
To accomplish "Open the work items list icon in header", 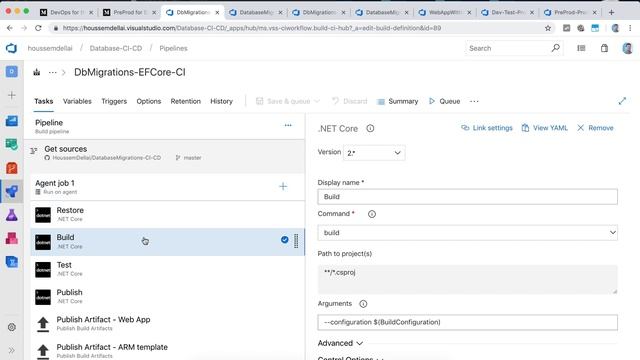I will [x=581, y=48].
